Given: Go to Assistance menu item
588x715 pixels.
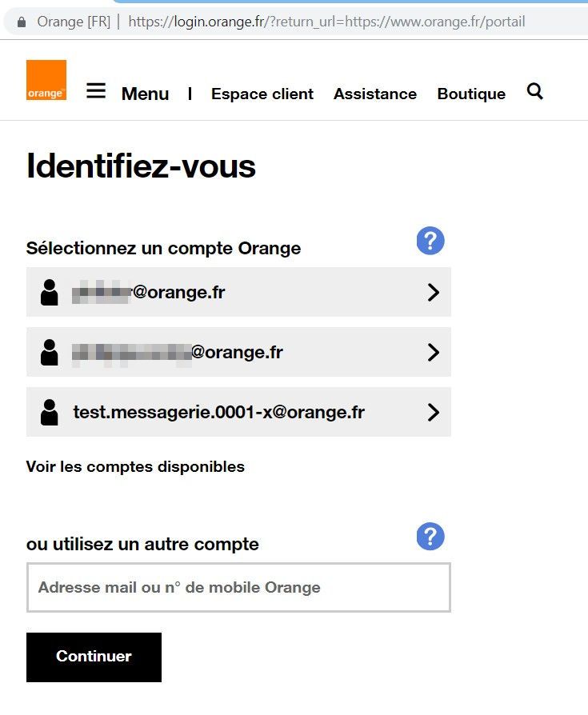Looking at the screenshot, I should click(x=375, y=94).
